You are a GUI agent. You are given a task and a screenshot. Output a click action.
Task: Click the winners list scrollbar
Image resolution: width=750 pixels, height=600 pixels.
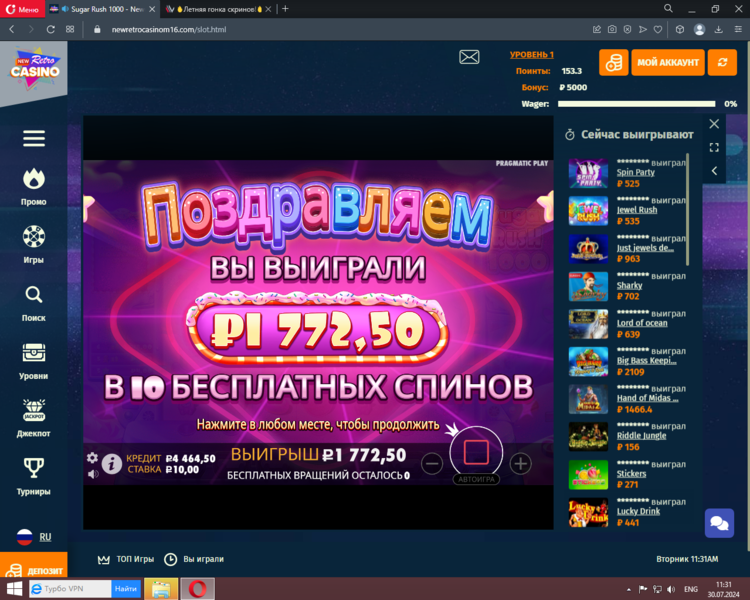[687, 210]
